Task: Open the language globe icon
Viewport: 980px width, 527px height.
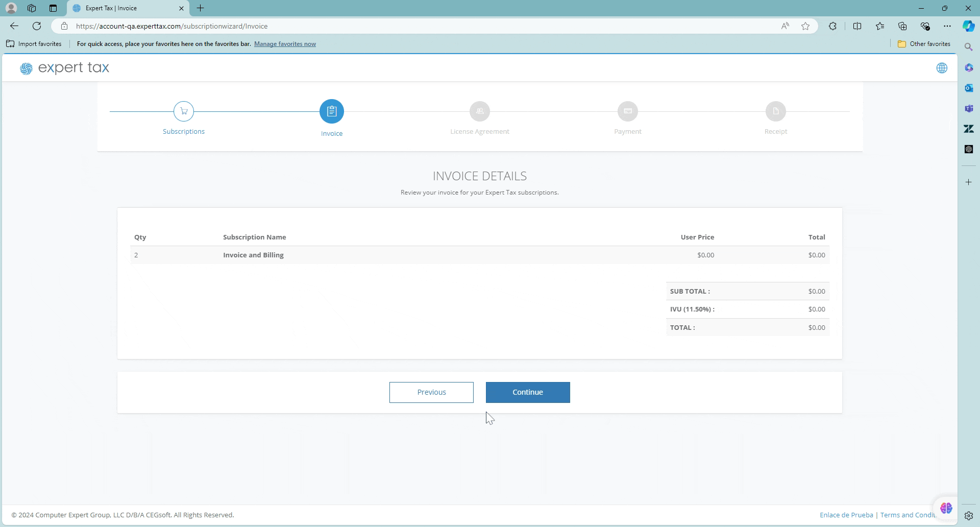Action: click(942, 68)
